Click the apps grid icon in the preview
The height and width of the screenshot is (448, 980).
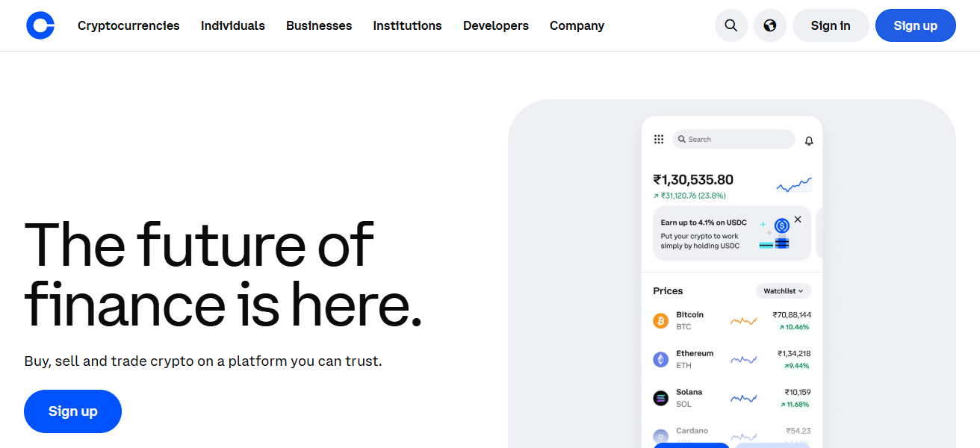point(658,139)
